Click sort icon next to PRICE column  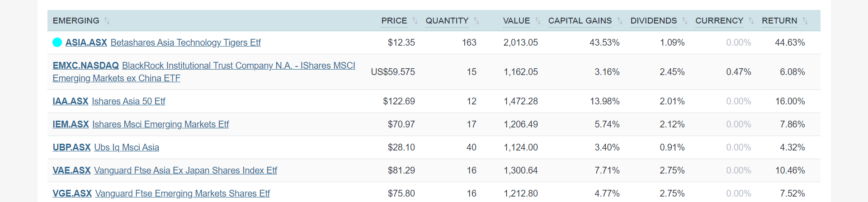pos(415,21)
